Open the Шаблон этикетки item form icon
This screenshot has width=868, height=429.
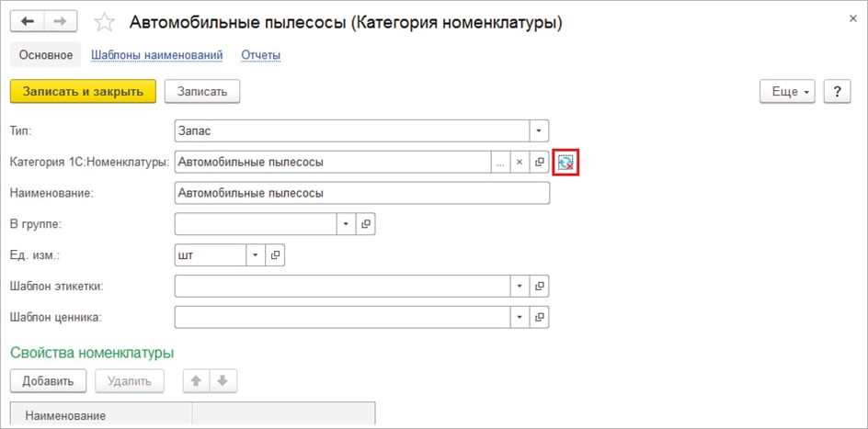(540, 286)
